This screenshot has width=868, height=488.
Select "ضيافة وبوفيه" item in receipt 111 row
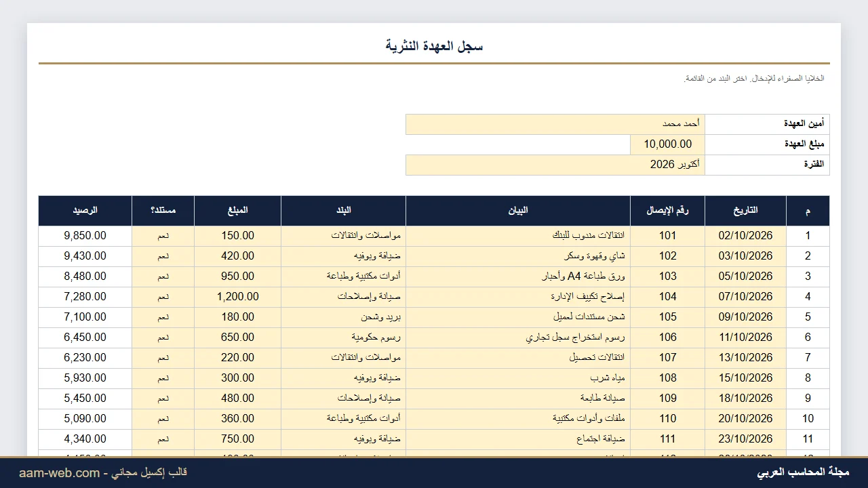344,439
